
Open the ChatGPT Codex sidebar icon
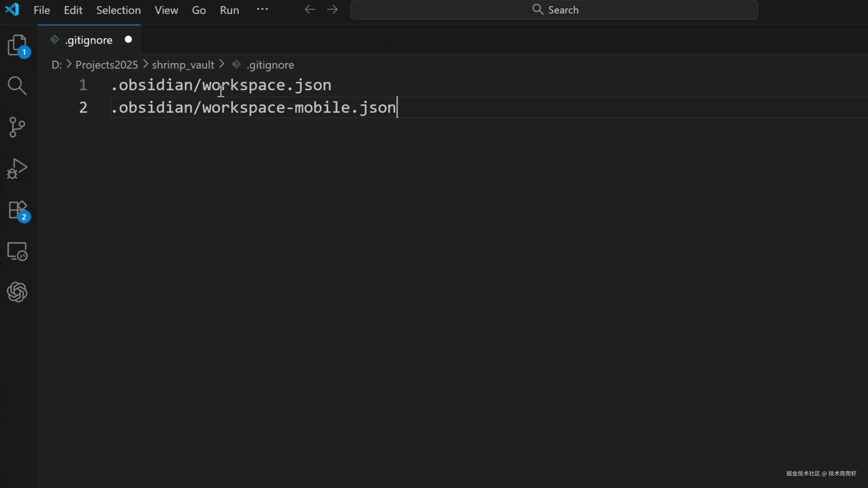point(17,292)
